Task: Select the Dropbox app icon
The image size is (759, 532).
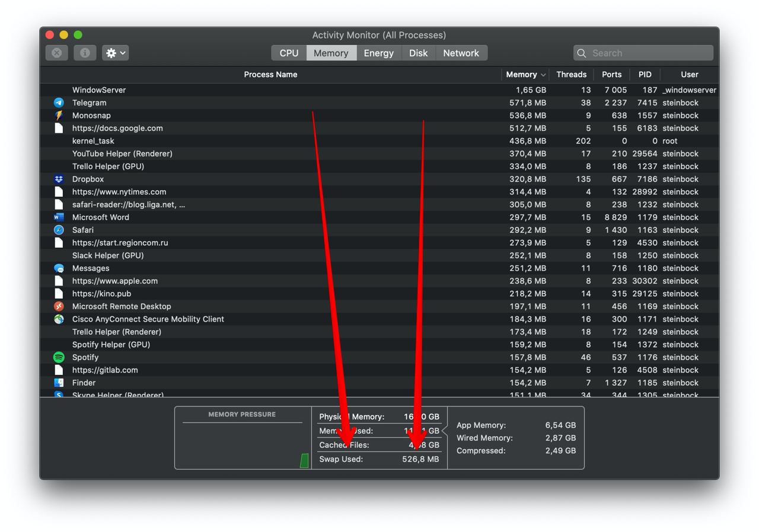Action: (x=59, y=179)
